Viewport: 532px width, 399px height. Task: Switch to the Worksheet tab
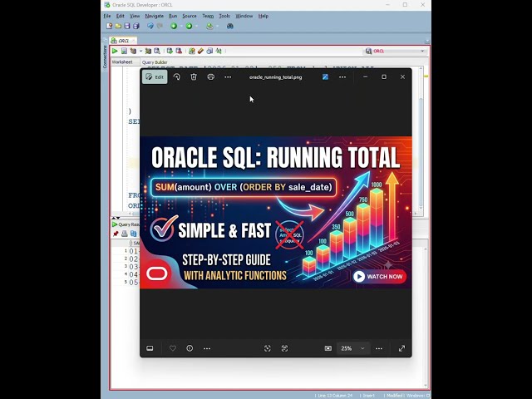tap(122, 62)
